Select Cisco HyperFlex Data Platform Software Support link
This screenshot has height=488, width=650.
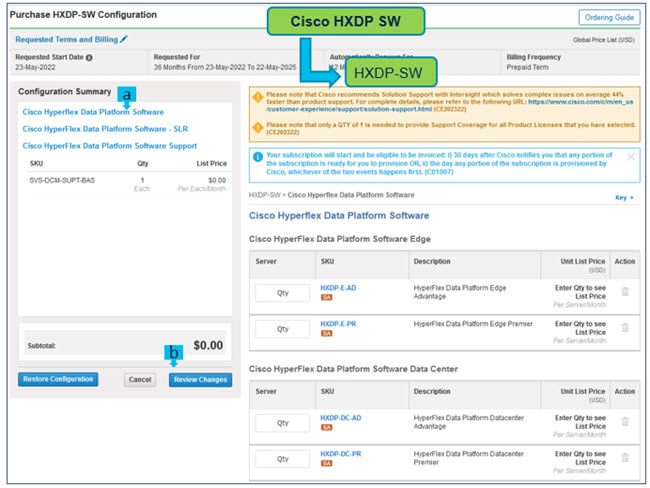pos(109,146)
